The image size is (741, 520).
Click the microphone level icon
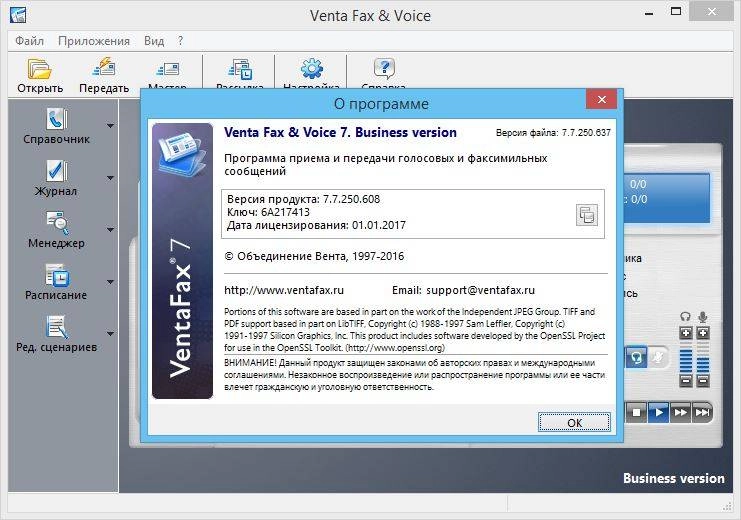[703, 316]
